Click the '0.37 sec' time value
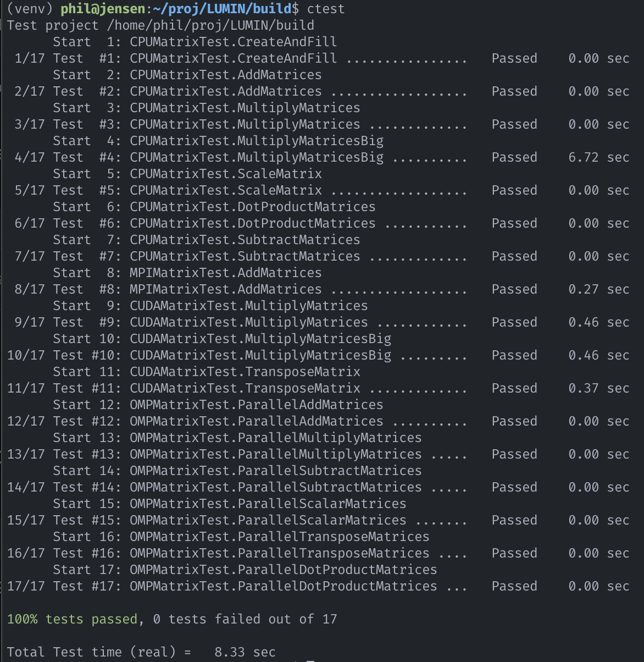 click(599, 388)
